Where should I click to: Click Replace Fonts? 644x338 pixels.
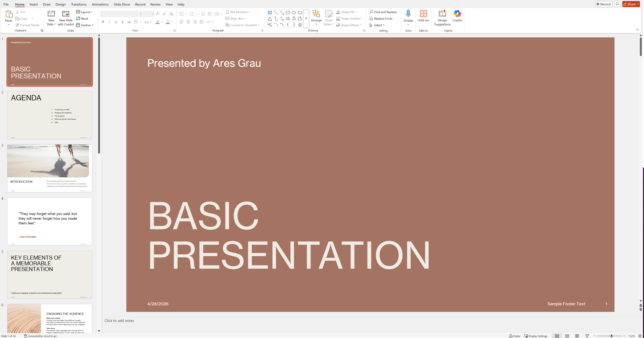coord(381,18)
